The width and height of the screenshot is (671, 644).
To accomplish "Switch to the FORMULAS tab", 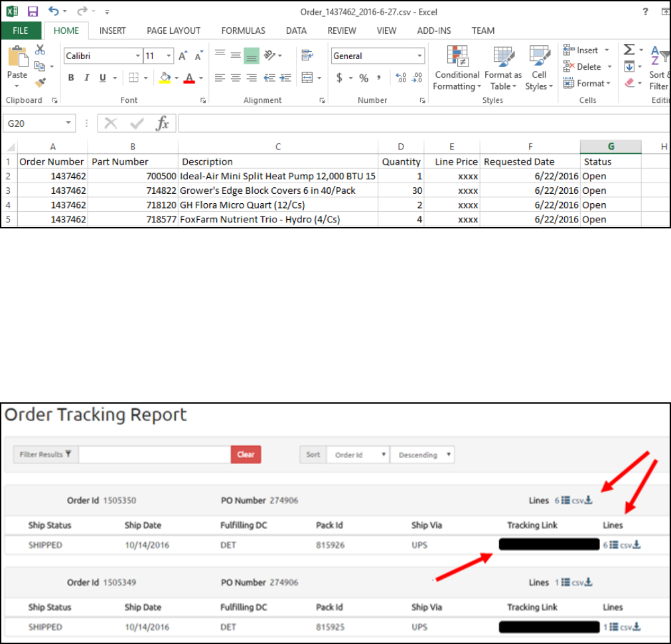I will [x=243, y=31].
